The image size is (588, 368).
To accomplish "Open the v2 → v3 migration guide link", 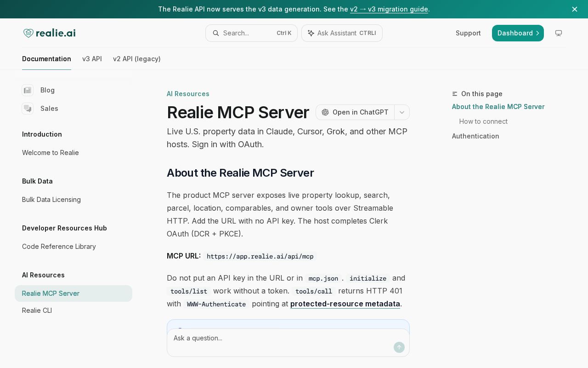I will (389, 9).
